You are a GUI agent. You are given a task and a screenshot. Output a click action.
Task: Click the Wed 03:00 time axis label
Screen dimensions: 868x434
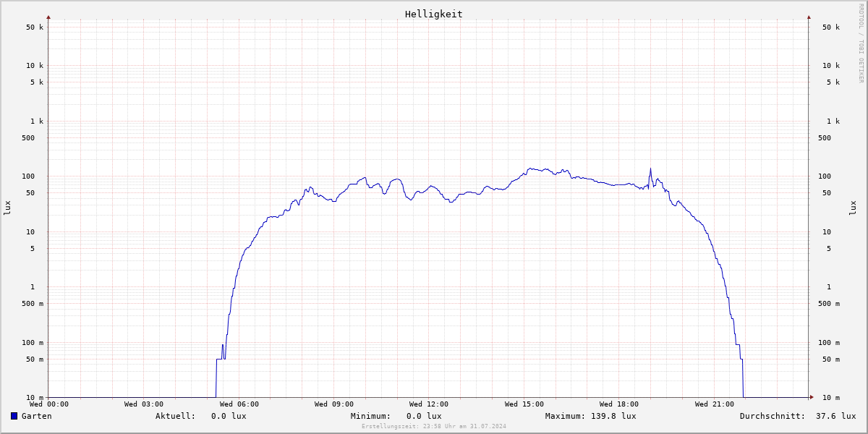click(144, 404)
